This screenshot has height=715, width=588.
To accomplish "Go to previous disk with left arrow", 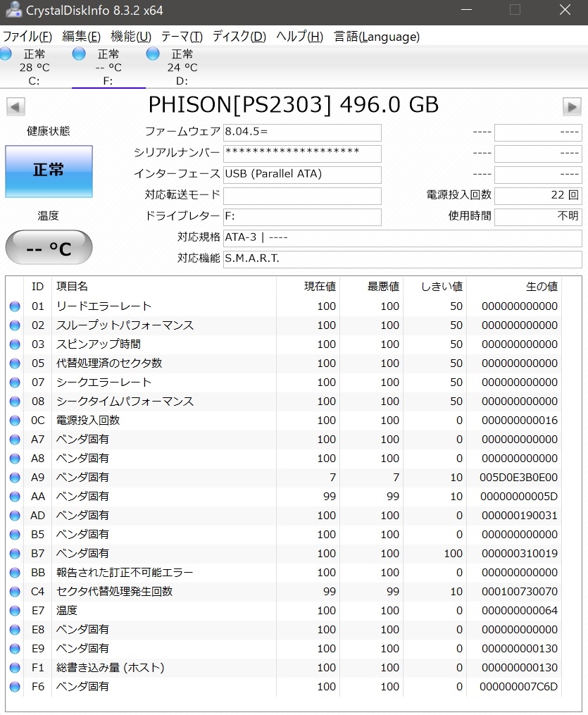I will click(x=15, y=106).
